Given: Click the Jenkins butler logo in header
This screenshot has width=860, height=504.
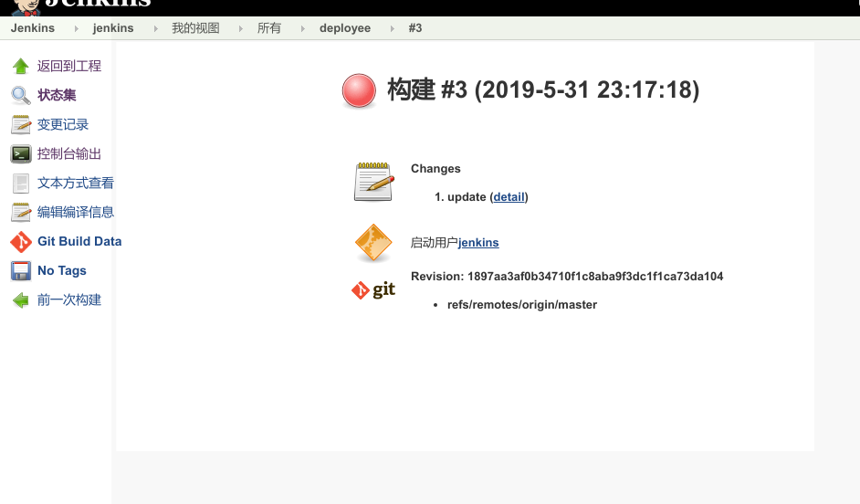Looking at the screenshot, I should [26, 7].
